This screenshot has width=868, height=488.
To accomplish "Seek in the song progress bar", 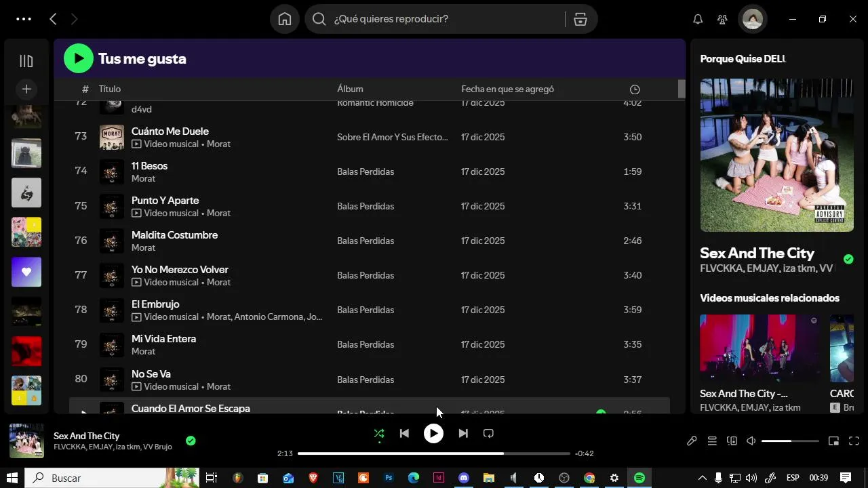I will pyautogui.click(x=433, y=453).
